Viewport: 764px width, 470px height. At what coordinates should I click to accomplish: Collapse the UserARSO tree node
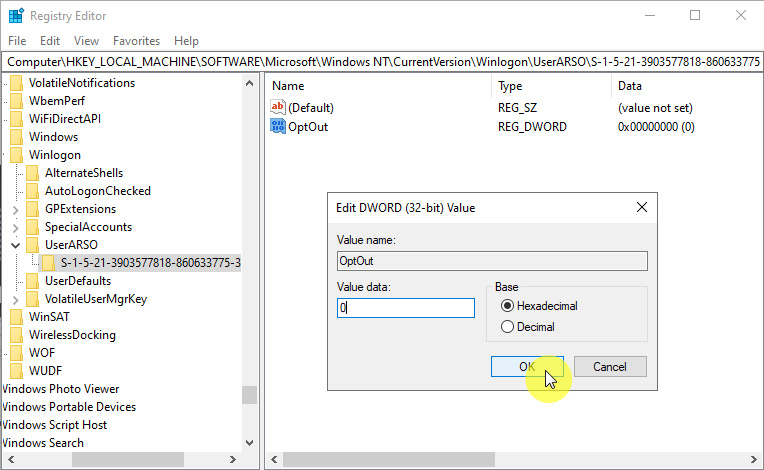[16, 245]
